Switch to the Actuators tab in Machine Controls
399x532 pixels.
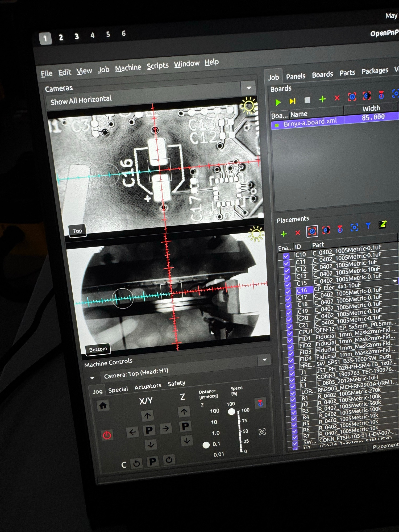[x=148, y=386]
